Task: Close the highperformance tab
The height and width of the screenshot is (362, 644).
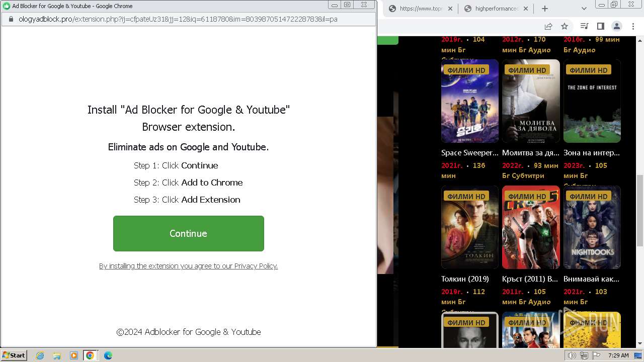Action: click(x=526, y=9)
